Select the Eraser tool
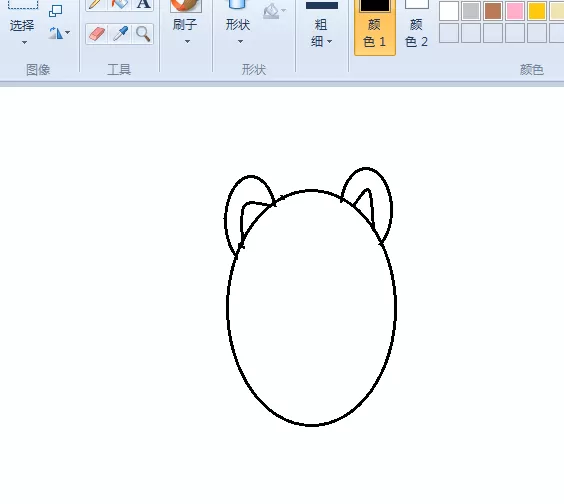564x504 pixels. [96, 34]
